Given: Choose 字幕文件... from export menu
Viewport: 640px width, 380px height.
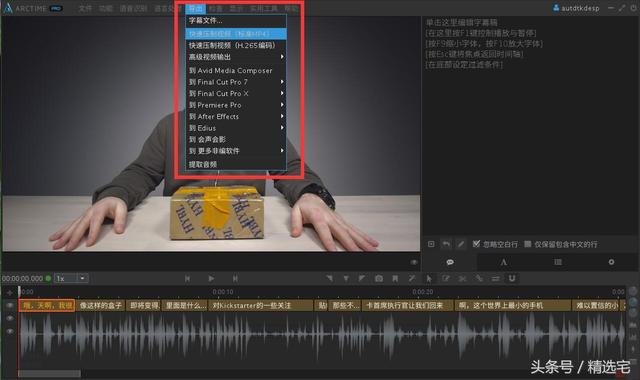Looking at the screenshot, I should [x=236, y=20].
